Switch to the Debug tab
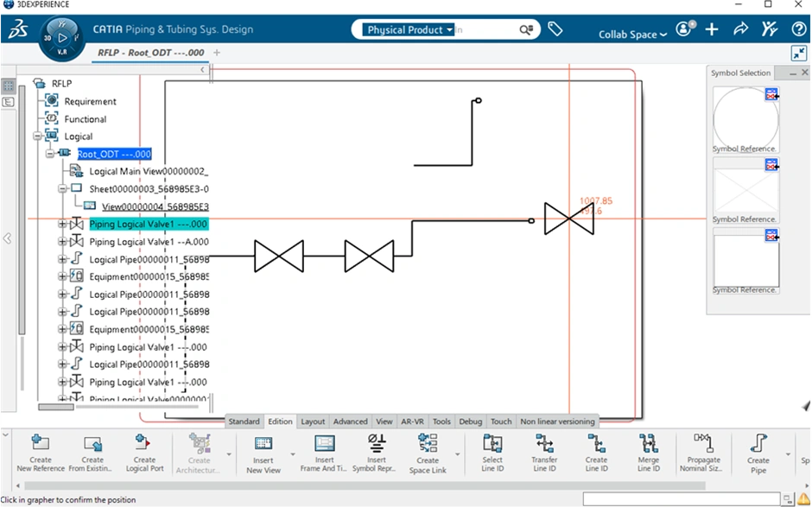The height and width of the screenshot is (507, 812). [470, 421]
